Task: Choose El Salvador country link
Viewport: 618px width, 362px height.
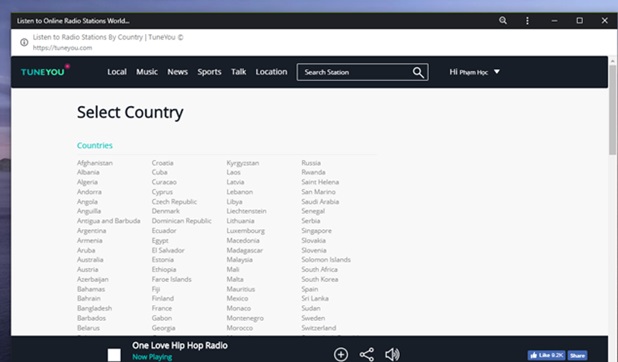Action: tap(168, 250)
